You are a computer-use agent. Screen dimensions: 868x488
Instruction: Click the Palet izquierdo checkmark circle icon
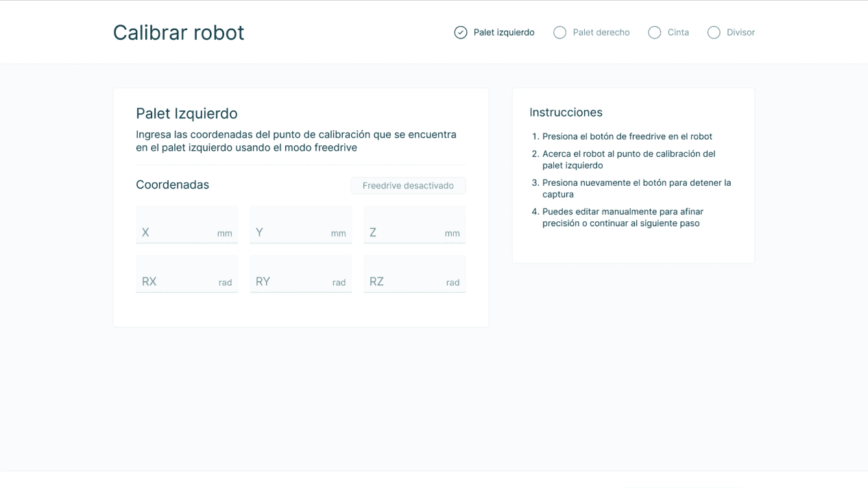click(461, 32)
